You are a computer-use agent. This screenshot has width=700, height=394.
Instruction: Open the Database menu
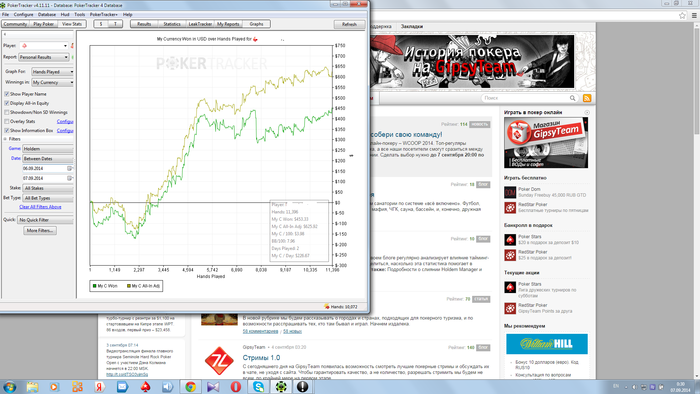[x=47, y=14]
